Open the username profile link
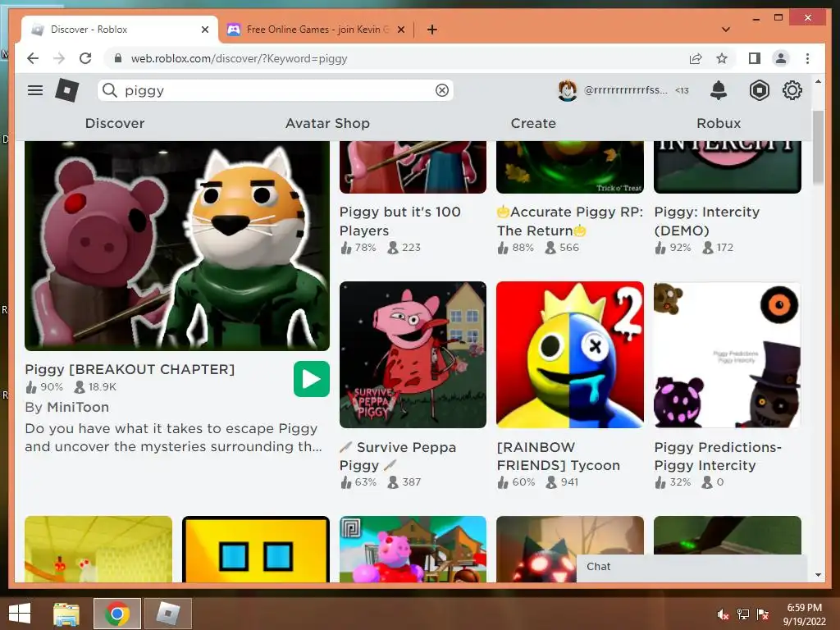The width and height of the screenshot is (840, 630). 625,90
